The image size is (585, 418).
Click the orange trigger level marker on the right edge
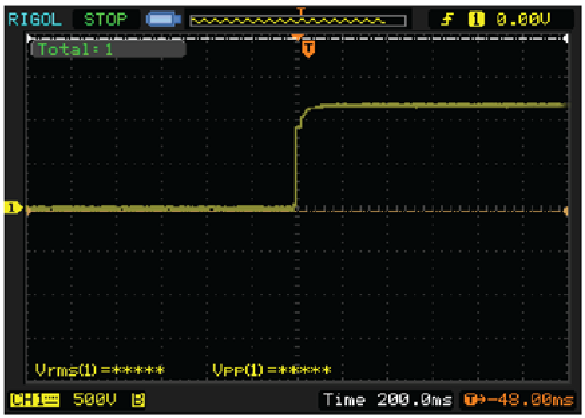click(566, 211)
